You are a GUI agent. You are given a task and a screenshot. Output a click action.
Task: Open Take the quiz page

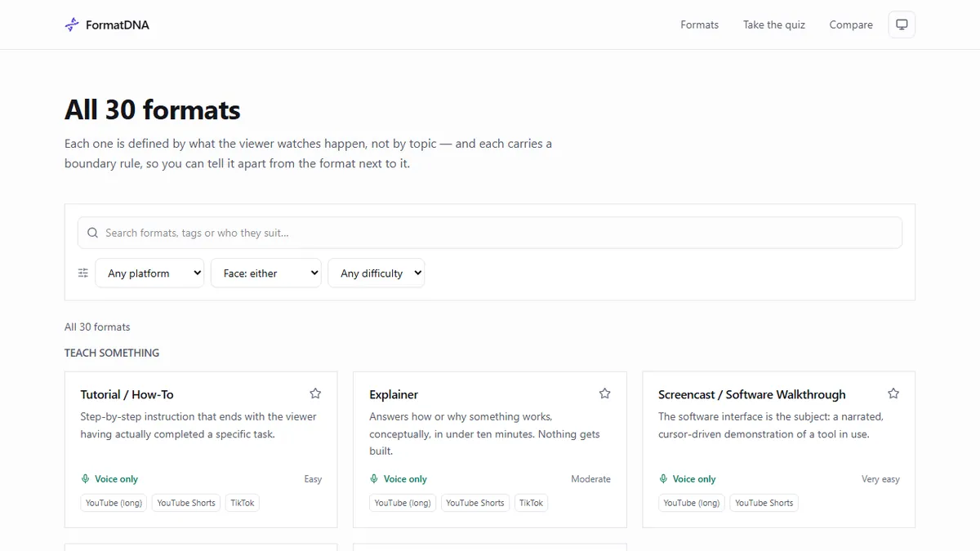774,24
